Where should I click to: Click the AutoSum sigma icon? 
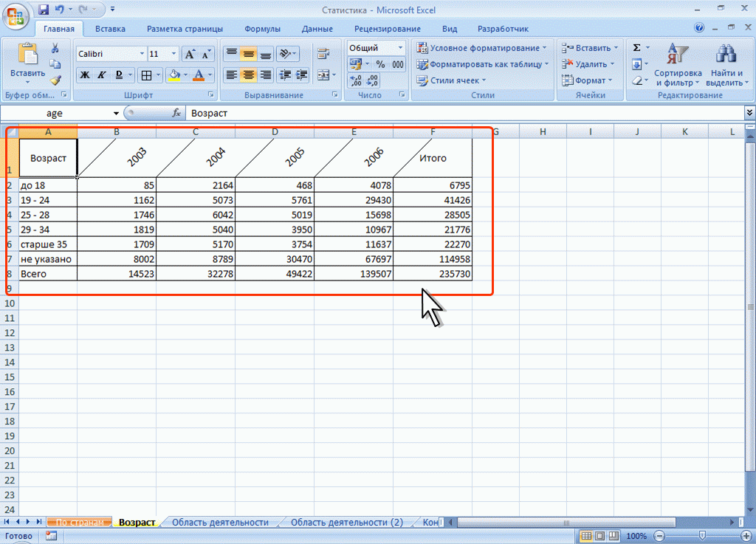636,48
